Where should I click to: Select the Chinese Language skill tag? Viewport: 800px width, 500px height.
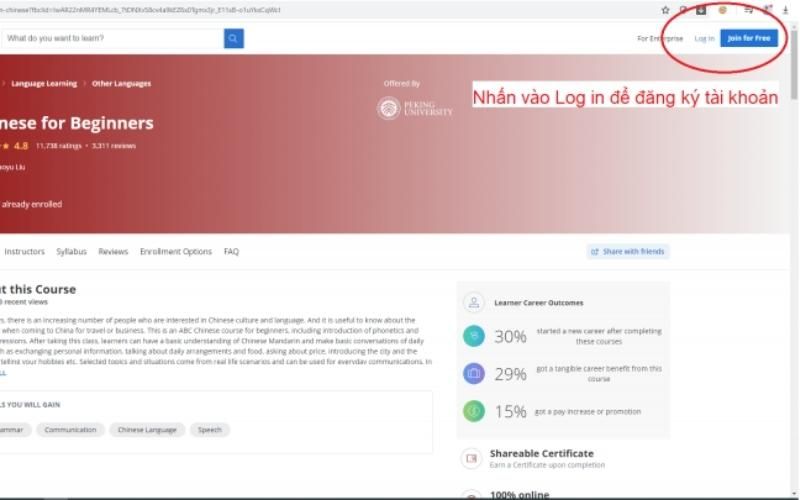click(147, 430)
